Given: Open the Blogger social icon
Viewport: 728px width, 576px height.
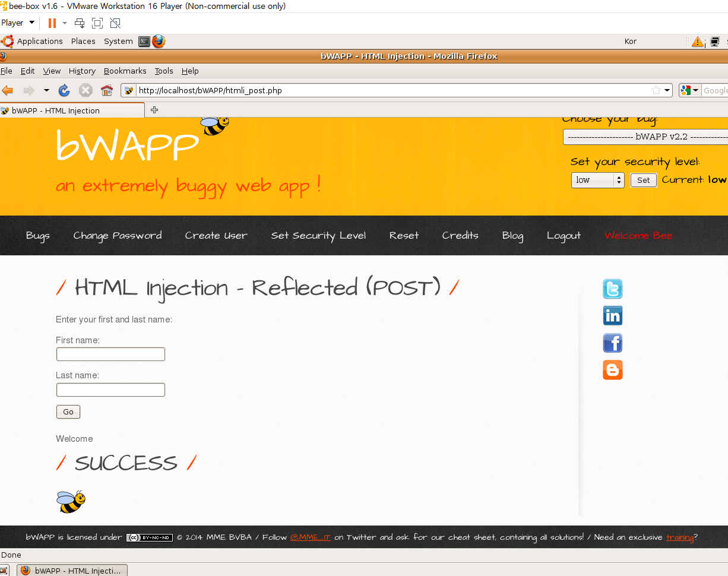Looking at the screenshot, I should tap(613, 370).
